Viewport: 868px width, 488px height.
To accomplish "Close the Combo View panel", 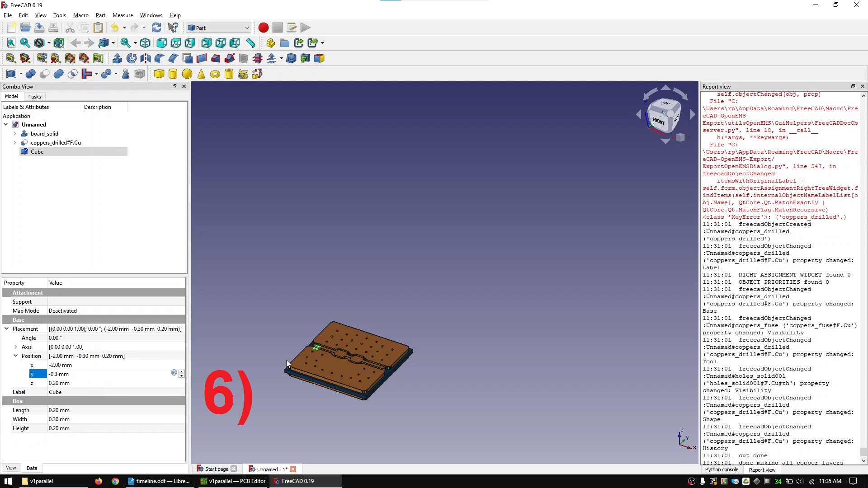I will [184, 86].
